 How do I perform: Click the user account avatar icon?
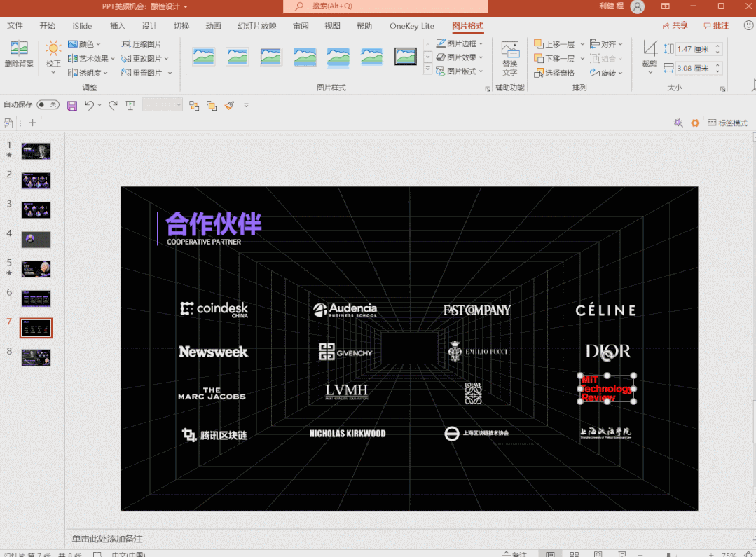638,7
